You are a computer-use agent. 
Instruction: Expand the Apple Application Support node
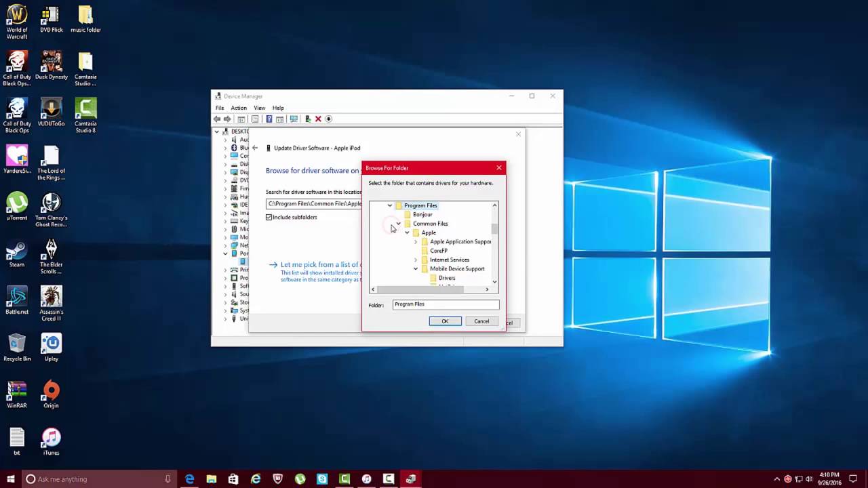click(x=416, y=242)
